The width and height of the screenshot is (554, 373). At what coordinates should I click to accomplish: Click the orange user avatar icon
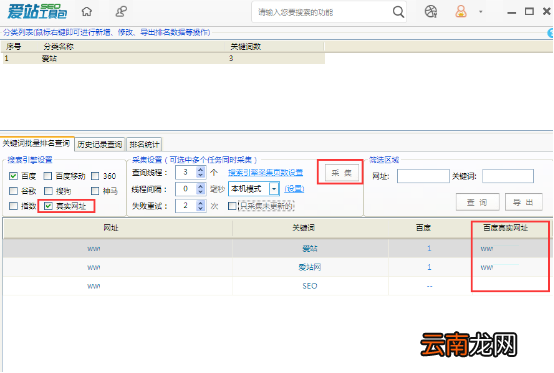461,11
